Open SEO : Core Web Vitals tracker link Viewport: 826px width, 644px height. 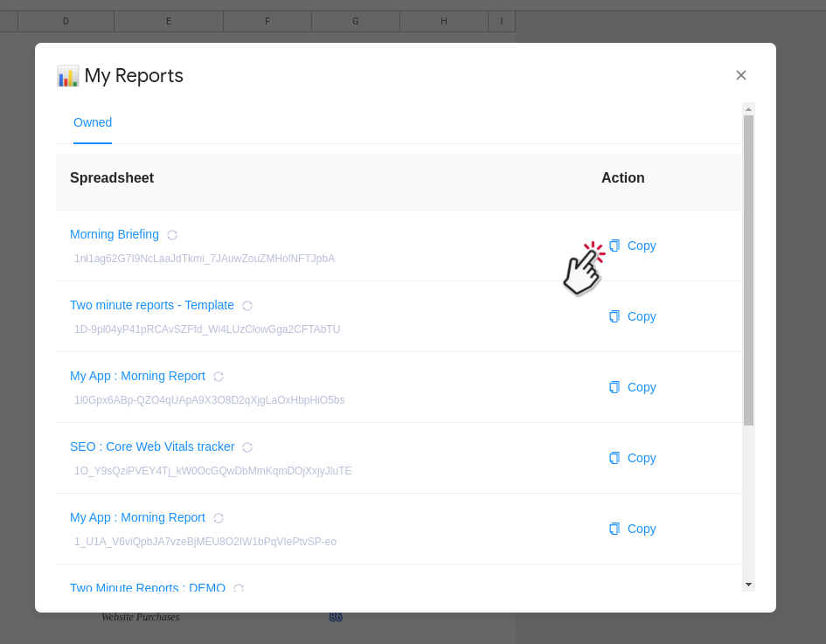(152, 447)
